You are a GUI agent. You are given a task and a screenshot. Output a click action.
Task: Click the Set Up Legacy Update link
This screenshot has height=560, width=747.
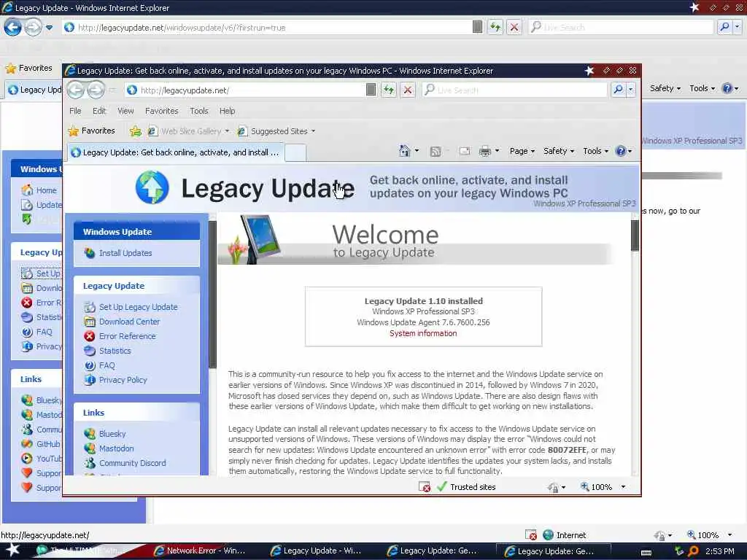pyautogui.click(x=138, y=307)
